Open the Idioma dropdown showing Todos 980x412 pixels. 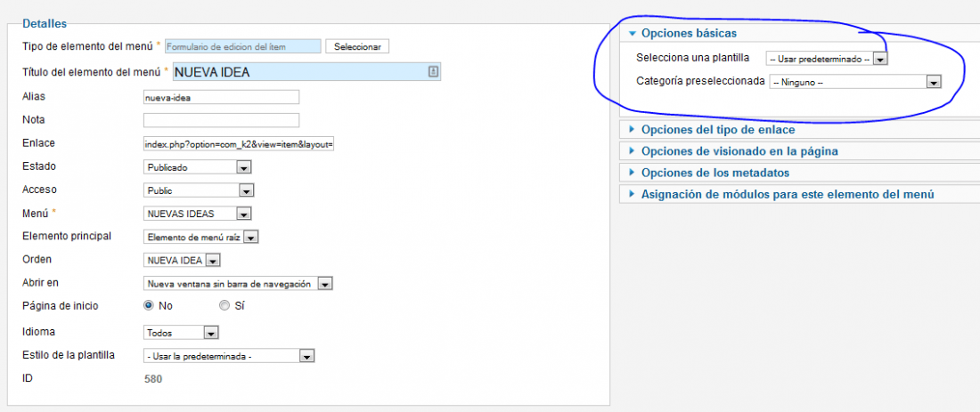click(x=181, y=333)
